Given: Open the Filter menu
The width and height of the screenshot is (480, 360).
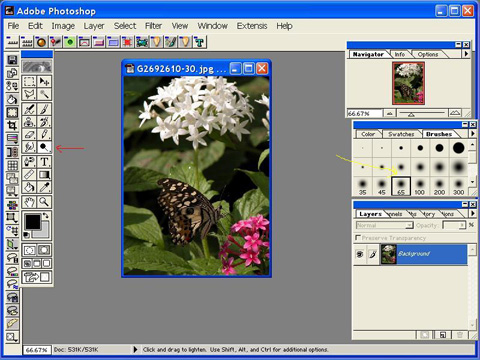Looking at the screenshot, I should coord(153,26).
